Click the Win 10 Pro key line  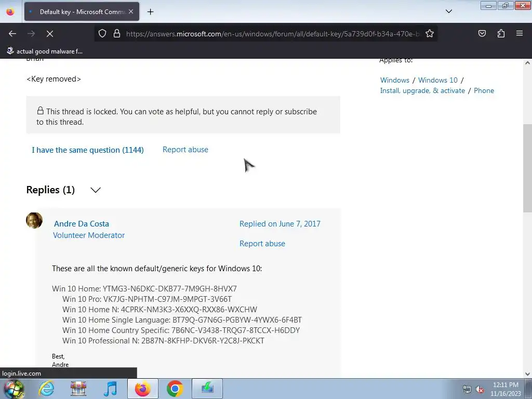point(147,299)
